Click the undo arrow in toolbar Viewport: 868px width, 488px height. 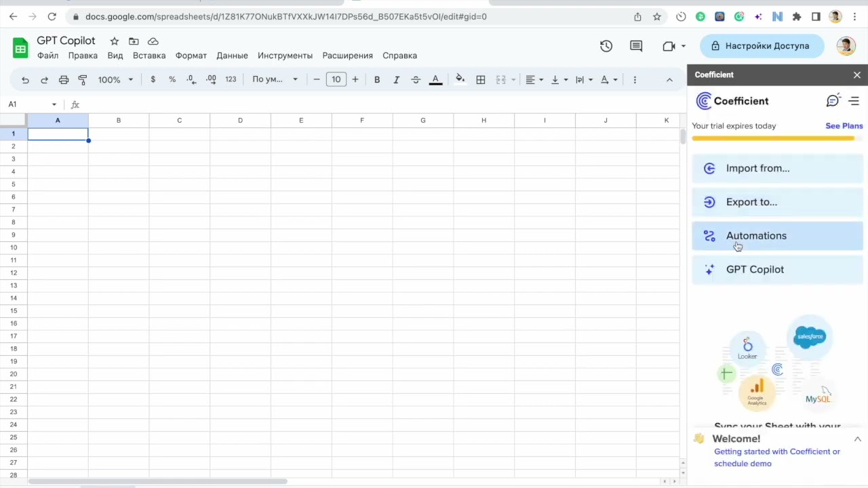[x=25, y=80]
